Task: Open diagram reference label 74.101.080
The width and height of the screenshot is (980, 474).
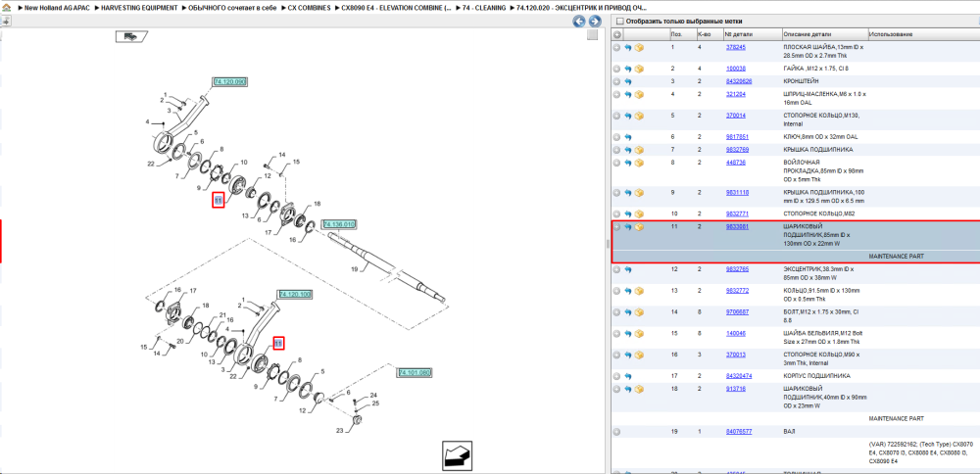Action: click(415, 373)
